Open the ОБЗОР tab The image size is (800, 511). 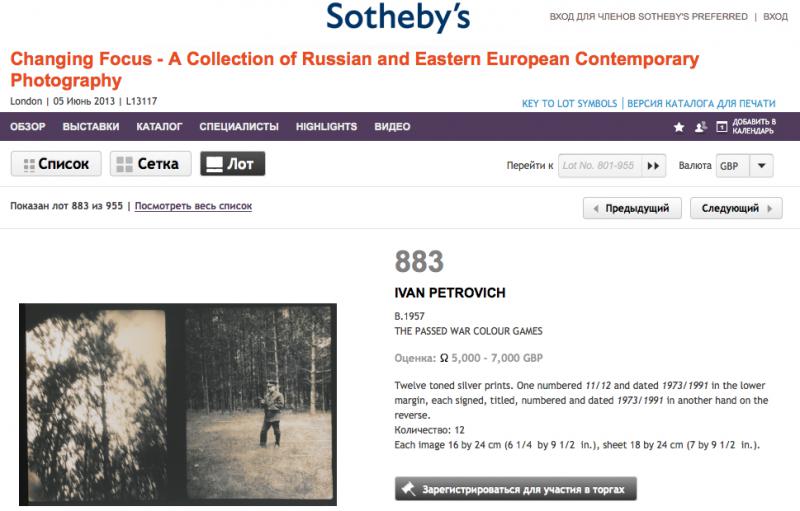[x=28, y=127]
